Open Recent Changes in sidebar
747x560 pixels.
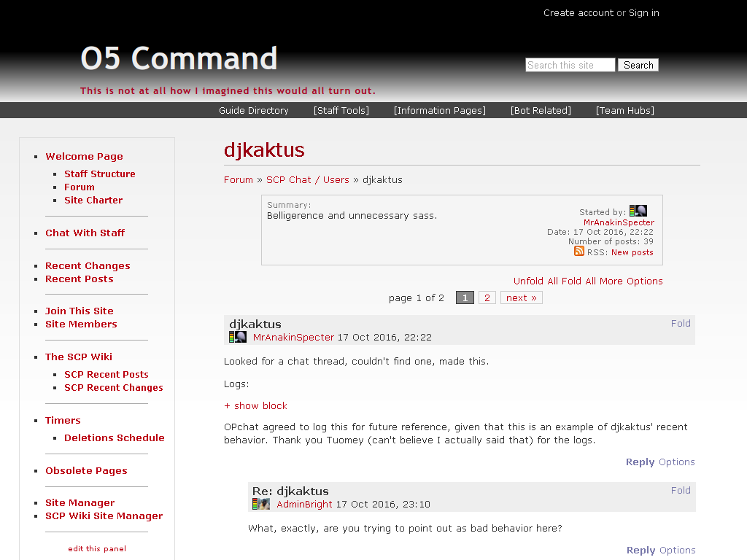[88, 265]
